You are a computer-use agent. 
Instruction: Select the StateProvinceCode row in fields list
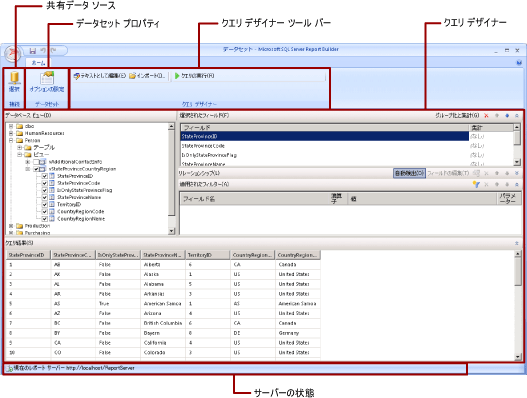pyautogui.click(x=324, y=146)
